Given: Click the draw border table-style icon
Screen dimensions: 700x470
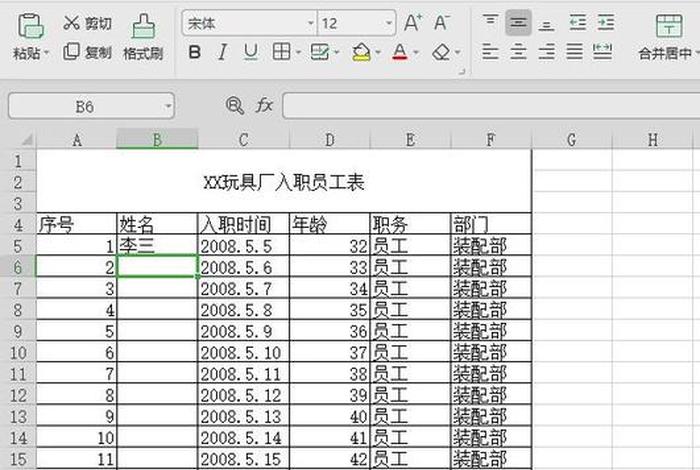Looking at the screenshot, I should (320, 52).
